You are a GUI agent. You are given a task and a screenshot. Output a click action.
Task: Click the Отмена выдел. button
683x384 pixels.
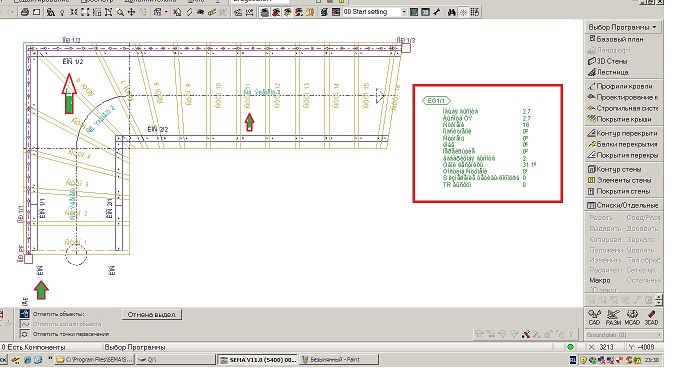152,314
